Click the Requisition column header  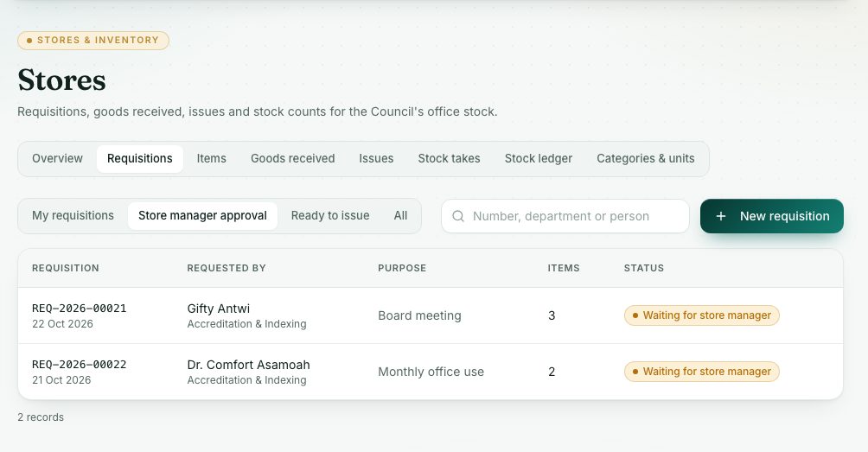tap(66, 268)
